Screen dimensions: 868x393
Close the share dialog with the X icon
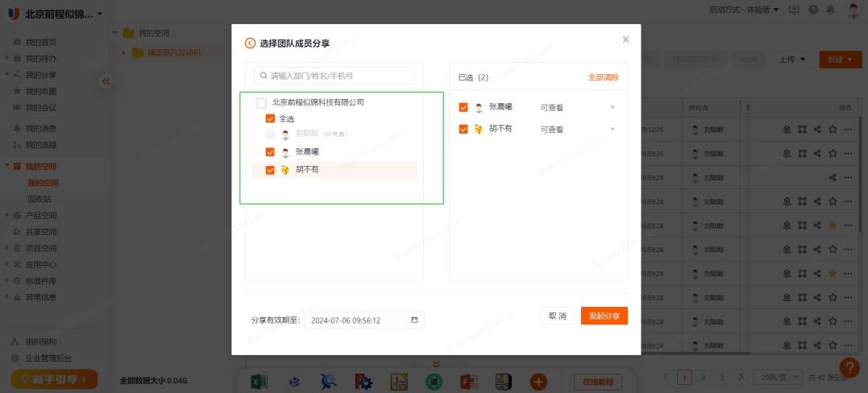pos(625,39)
